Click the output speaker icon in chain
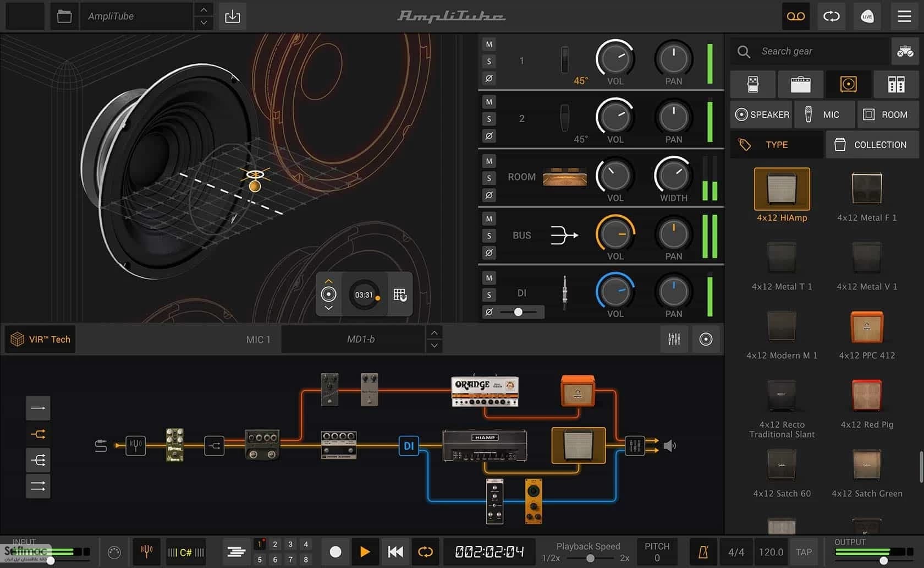Viewport: 924px width, 568px height. point(670,446)
